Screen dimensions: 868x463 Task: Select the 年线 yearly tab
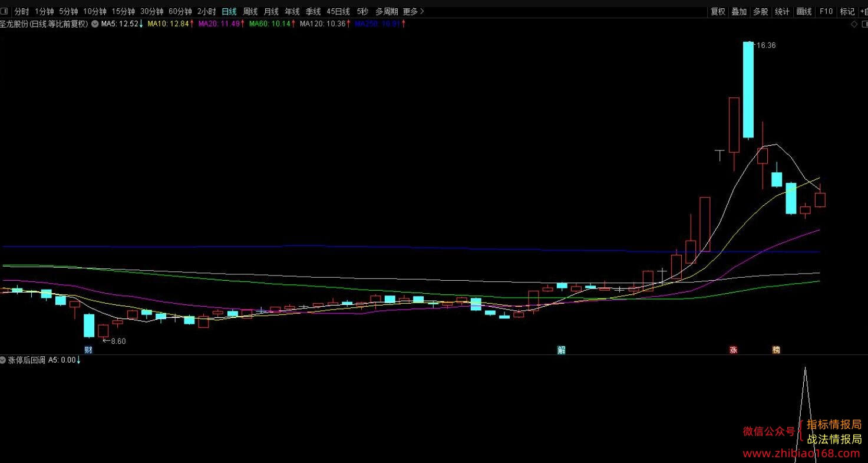click(292, 11)
